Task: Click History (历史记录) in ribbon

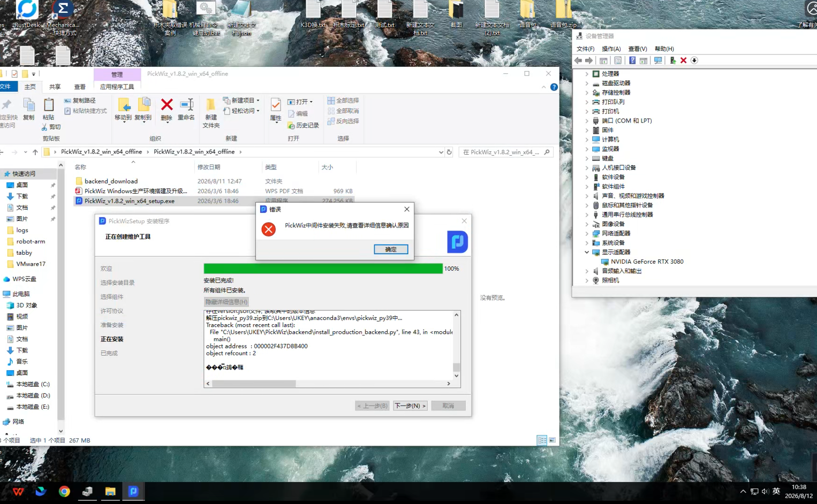Action: (303, 125)
